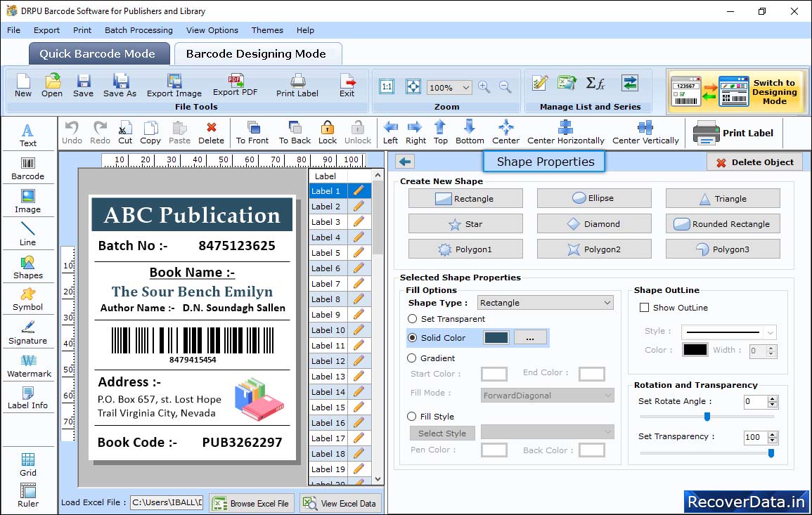Image resolution: width=812 pixels, height=515 pixels.
Task: Increase Set Rotate Angle spinner
Action: 773,398
